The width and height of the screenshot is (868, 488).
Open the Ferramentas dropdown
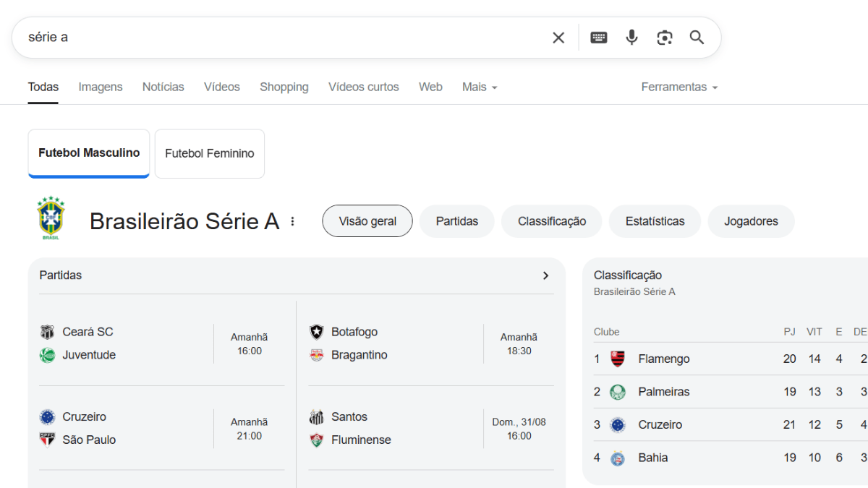coord(679,87)
